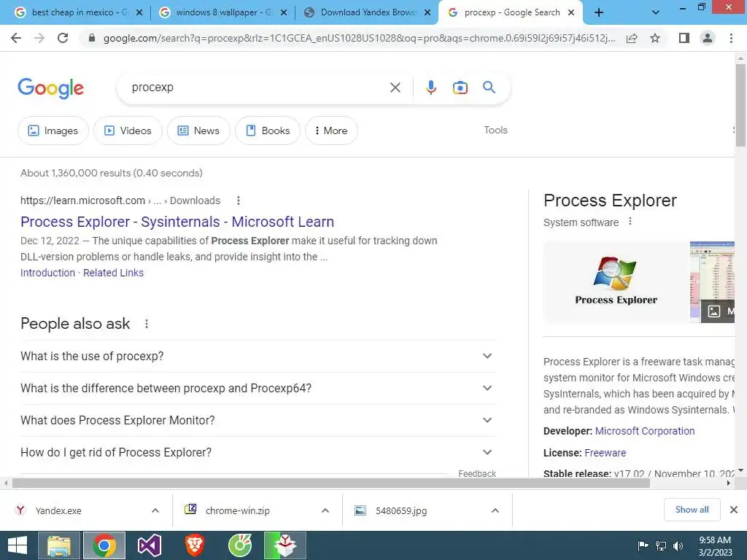Bookmark this page with the star icon
The width and height of the screenshot is (747, 560).
(x=655, y=38)
